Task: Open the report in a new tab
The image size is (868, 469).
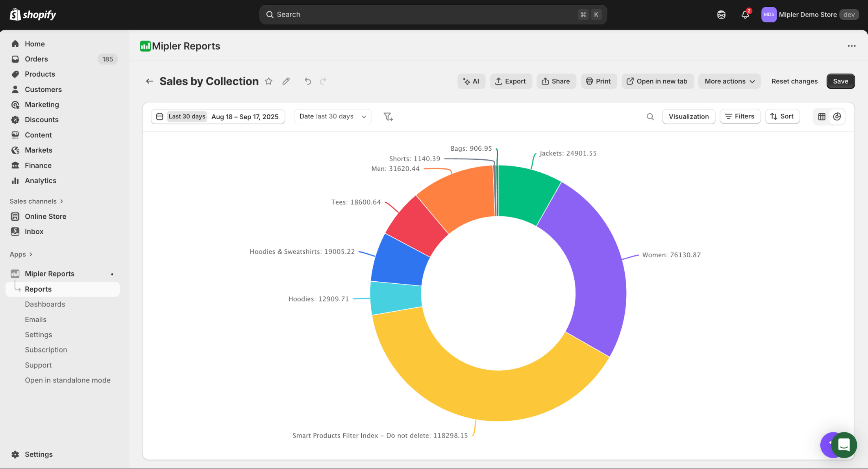Action: [657, 81]
